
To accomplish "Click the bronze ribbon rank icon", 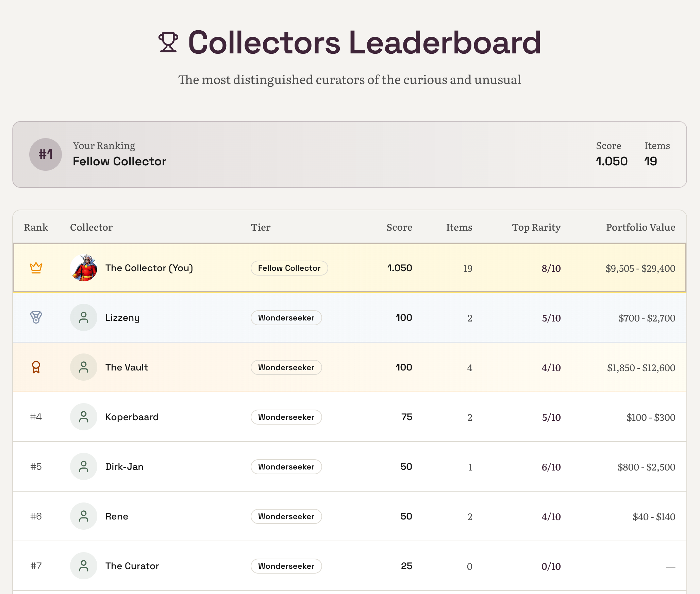I will 36,367.
